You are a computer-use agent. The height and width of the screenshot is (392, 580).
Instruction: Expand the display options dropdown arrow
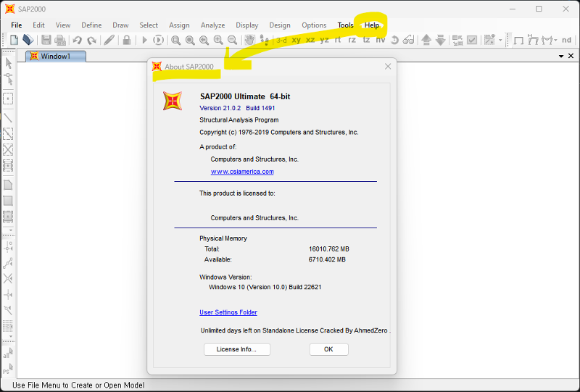[x=500, y=40]
